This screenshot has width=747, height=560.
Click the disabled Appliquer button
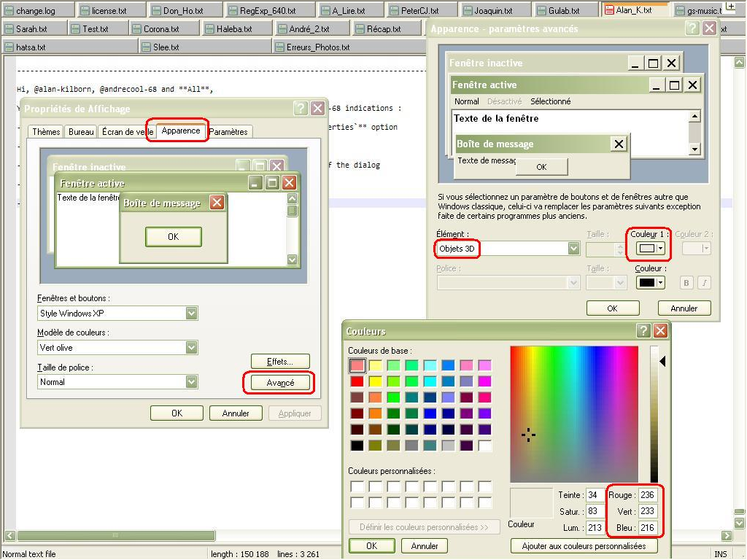[295, 413]
